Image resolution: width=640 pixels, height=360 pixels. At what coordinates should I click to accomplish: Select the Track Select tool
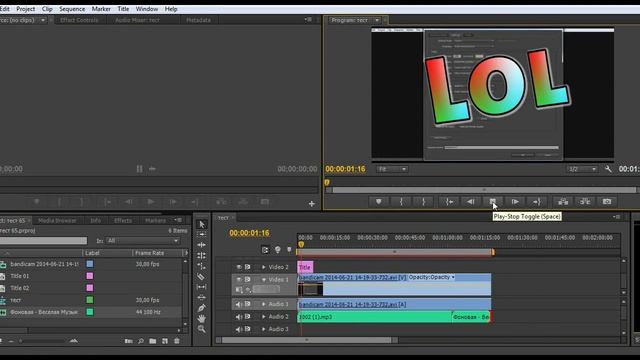(201, 234)
